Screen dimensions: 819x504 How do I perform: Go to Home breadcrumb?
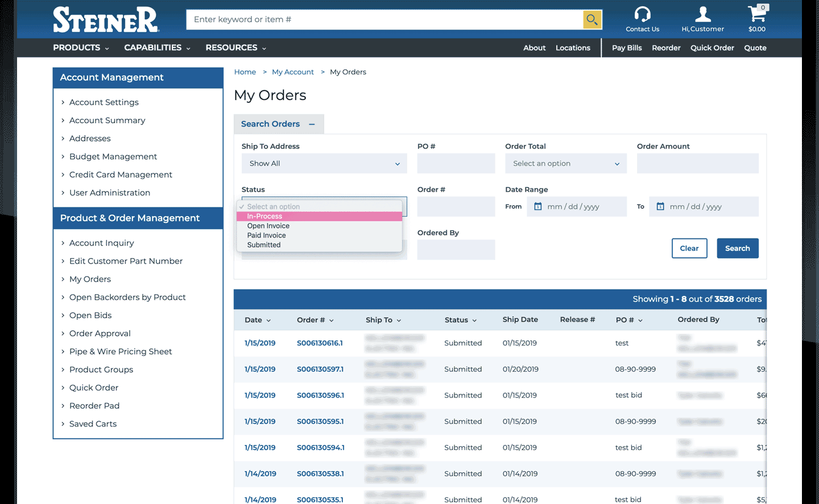(245, 72)
